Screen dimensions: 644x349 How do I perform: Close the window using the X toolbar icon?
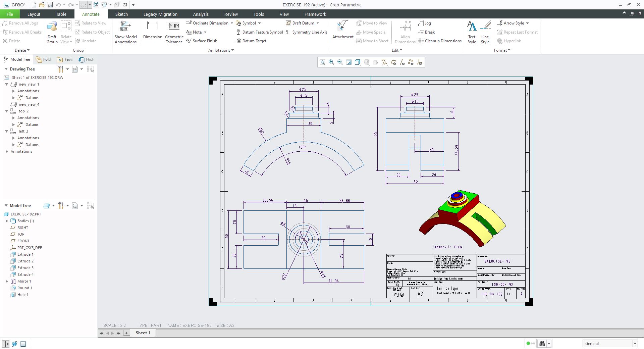click(125, 5)
